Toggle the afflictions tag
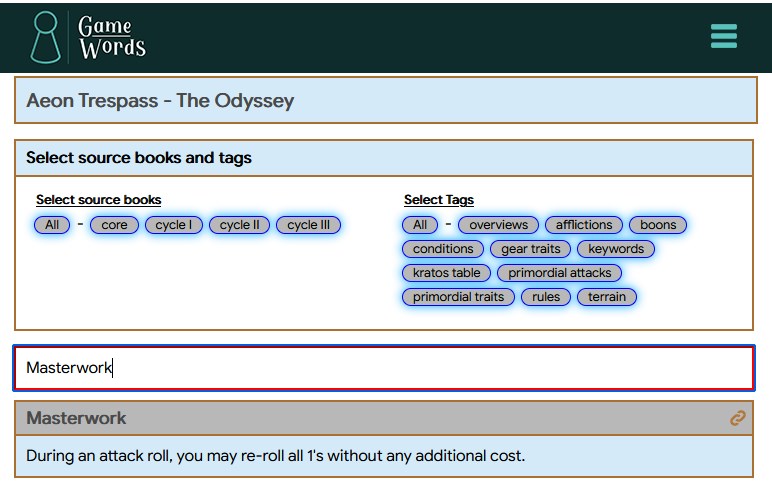Screen dimensions: 772x488 [584, 225]
